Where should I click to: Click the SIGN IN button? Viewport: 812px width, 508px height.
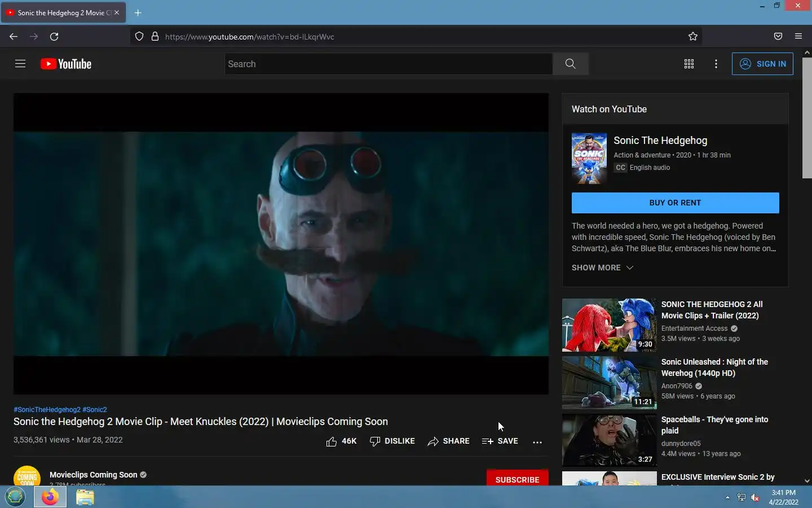click(762, 64)
